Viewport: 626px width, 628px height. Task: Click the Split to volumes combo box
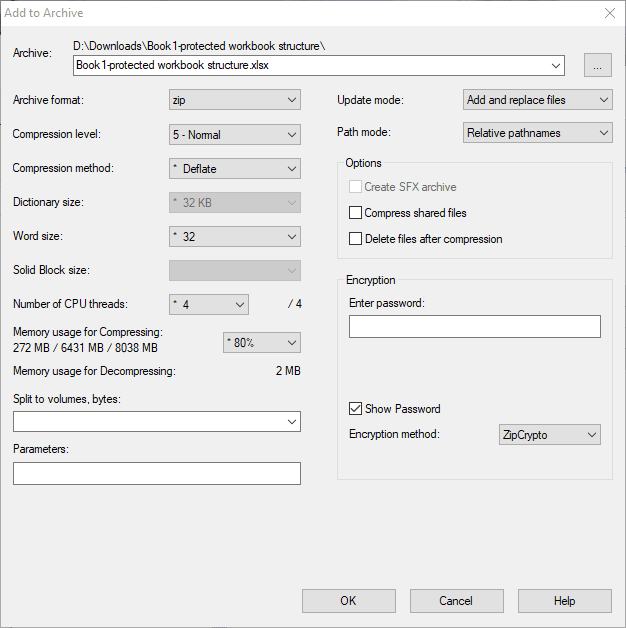[x=157, y=421]
